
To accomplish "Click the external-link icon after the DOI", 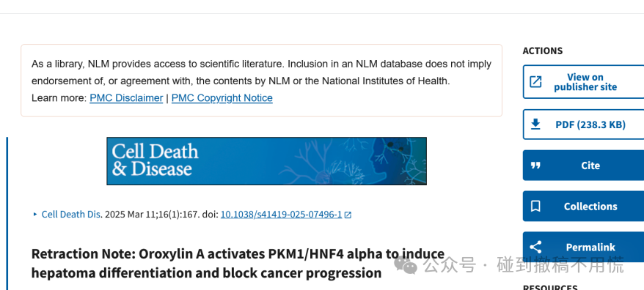I will [x=348, y=215].
